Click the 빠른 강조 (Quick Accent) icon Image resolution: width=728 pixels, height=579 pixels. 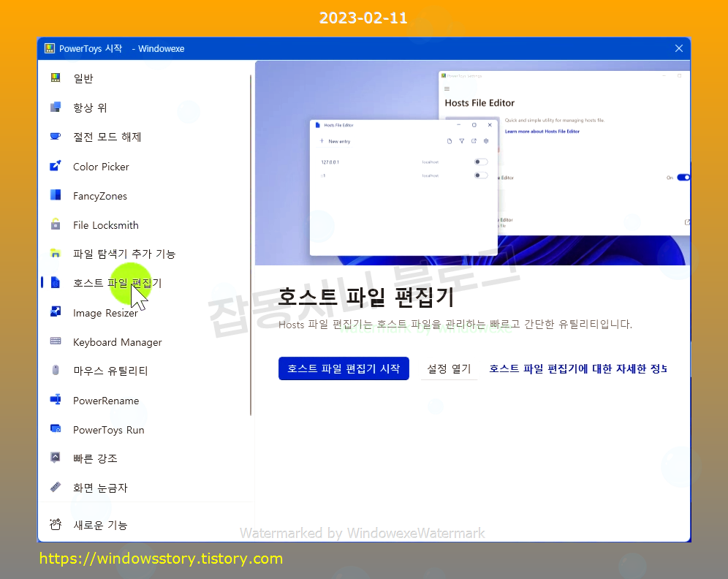click(56, 458)
